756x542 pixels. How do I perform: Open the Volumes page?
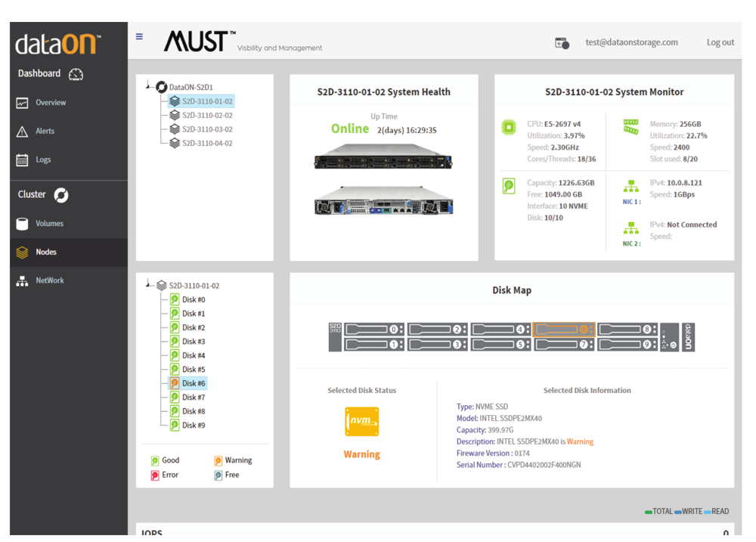pos(49,224)
